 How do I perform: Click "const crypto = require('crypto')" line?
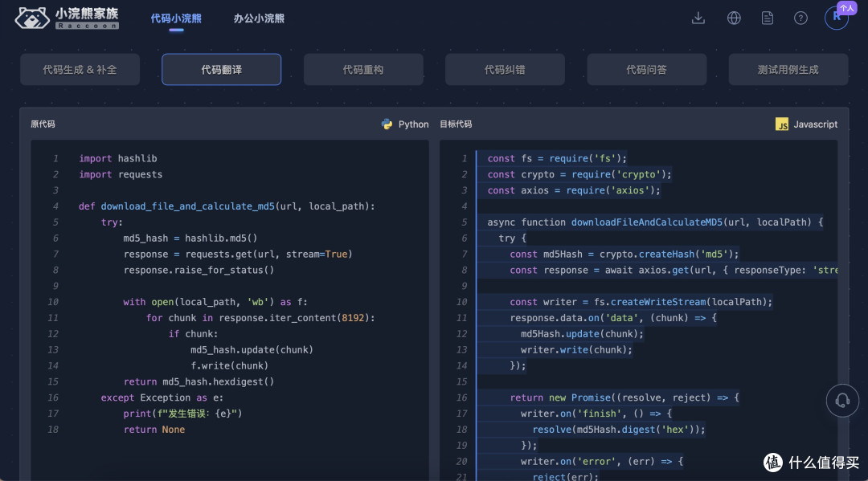tap(579, 175)
